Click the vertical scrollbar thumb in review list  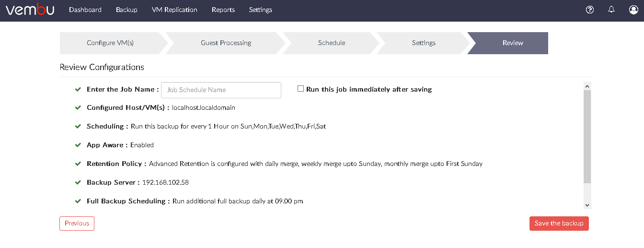point(587,136)
